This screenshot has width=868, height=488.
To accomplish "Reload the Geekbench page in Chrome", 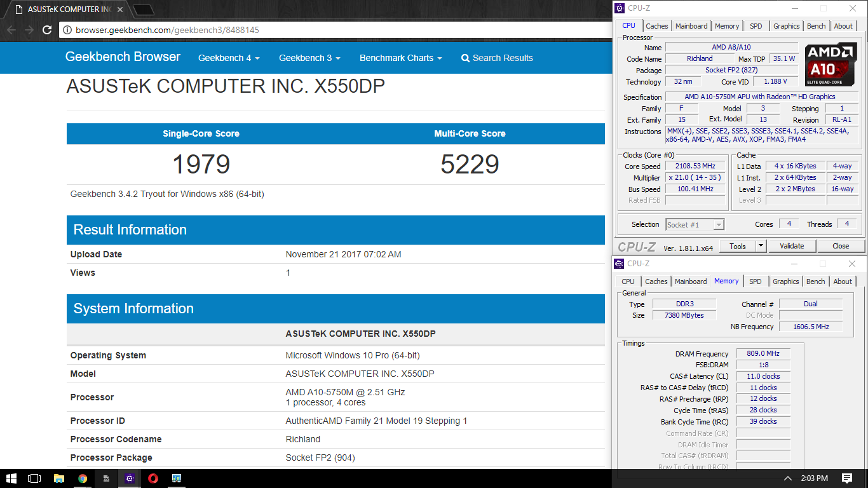I will (x=47, y=30).
